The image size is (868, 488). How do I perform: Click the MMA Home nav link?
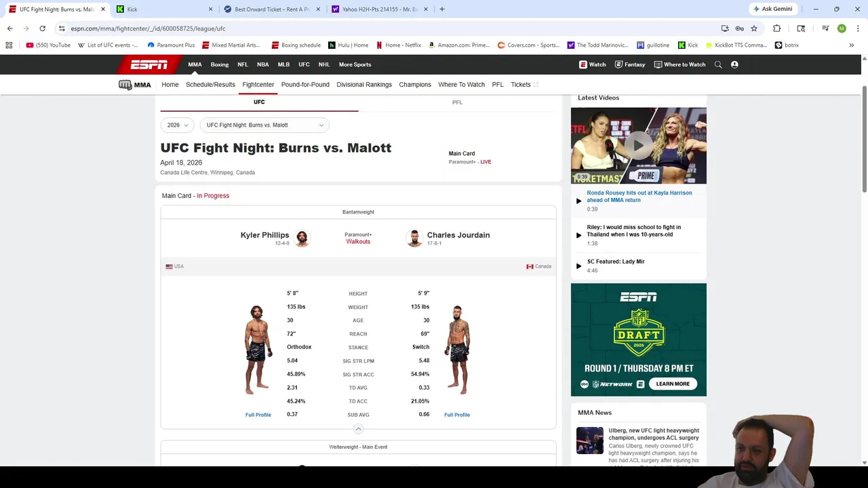click(170, 85)
